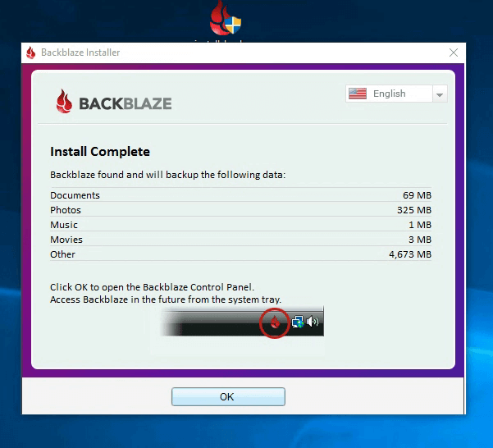Image resolution: width=493 pixels, height=448 pixels.
Task: Click the US flag icon beside English
Action: (357, 94)
